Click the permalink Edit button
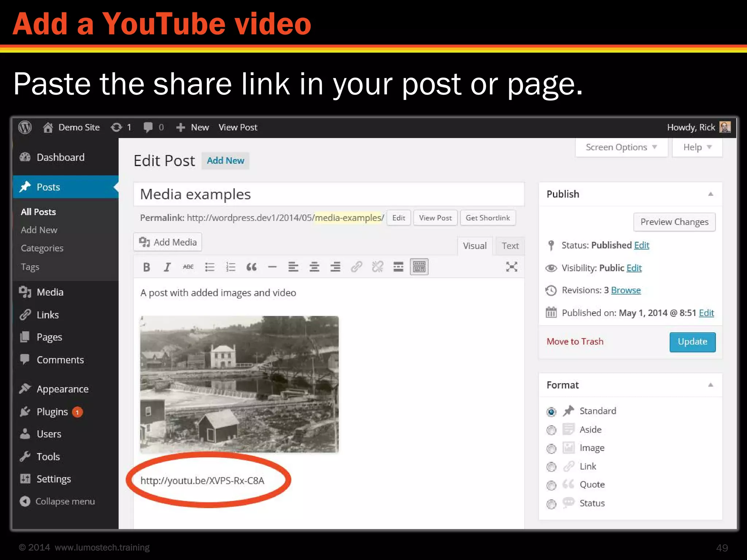The width and height of the screenshot is (747, 560). coord(399,218)
